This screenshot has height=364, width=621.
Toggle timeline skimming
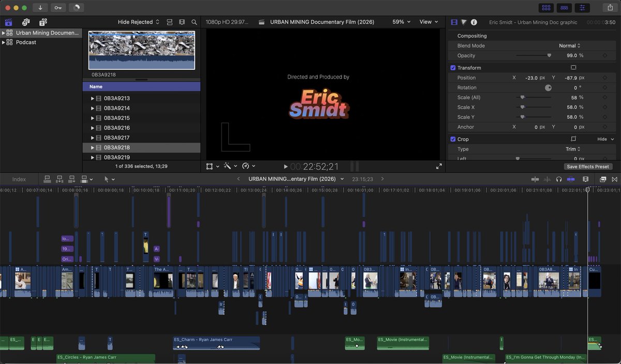535,179
